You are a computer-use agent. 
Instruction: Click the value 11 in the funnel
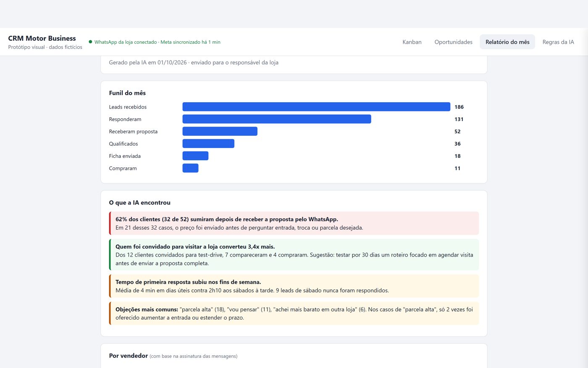pos(457,168)
